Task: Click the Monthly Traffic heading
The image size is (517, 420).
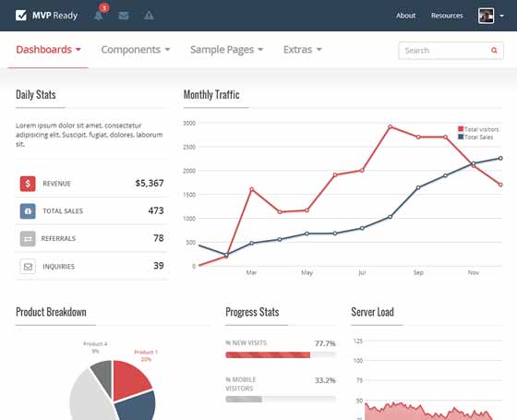Action: [211, 94]
